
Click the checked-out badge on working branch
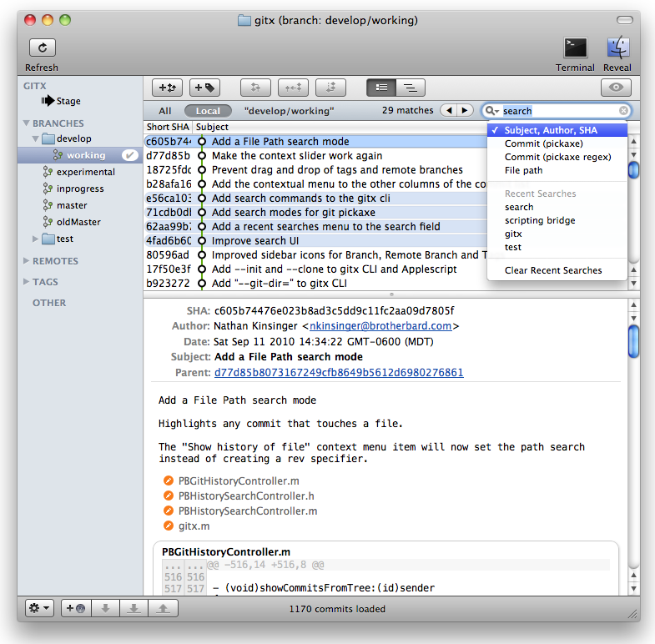point(130,155)
